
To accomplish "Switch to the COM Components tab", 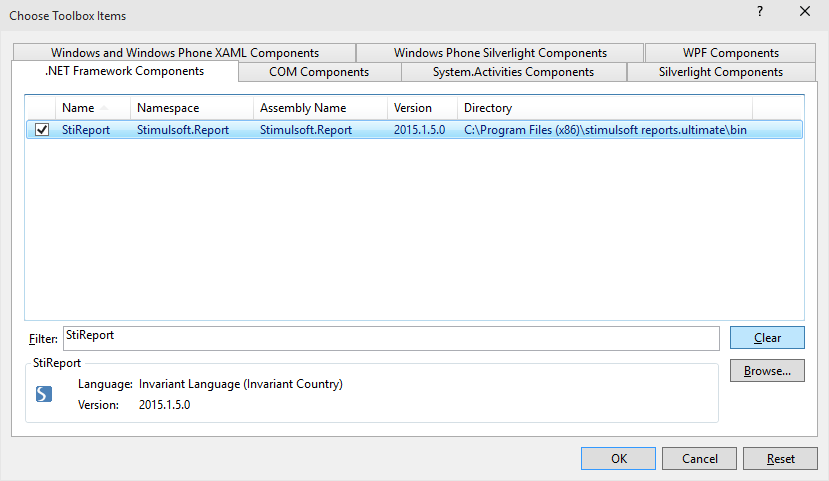I will [x=319, y=72].
